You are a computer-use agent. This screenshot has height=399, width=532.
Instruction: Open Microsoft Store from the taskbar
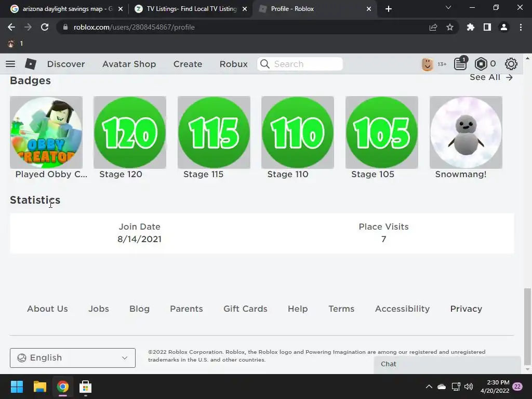coord(85,387)
